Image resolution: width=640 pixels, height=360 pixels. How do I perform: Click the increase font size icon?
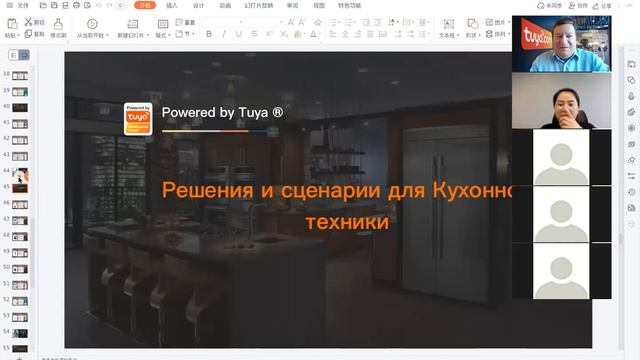pos(291,22)
